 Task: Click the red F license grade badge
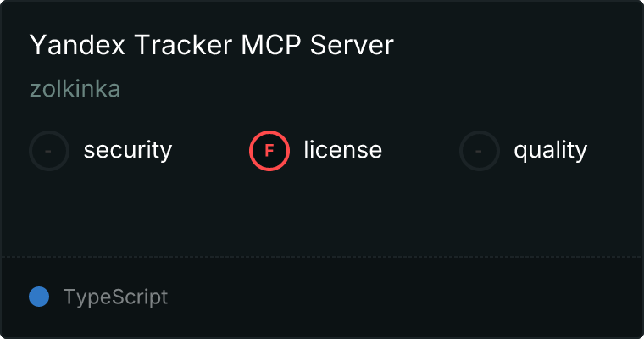269,151
